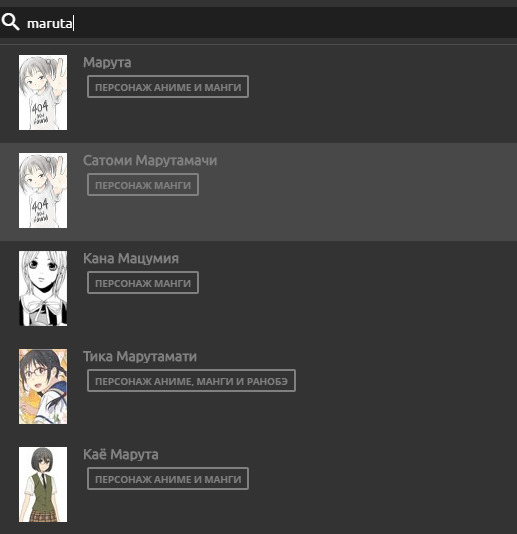Select the Тика Марутамати result title

pyautogui.click(x=140, y=357)
